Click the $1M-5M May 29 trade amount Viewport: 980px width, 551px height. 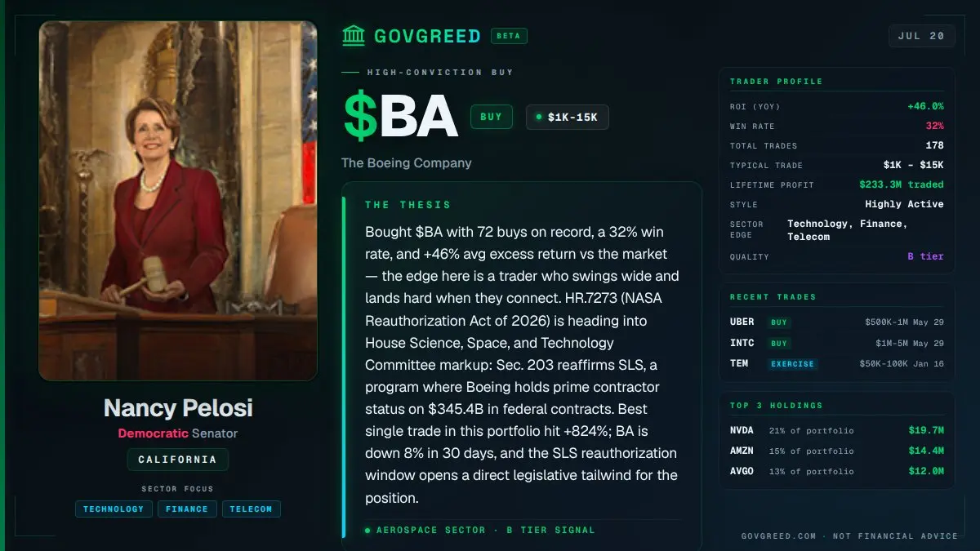910,343
